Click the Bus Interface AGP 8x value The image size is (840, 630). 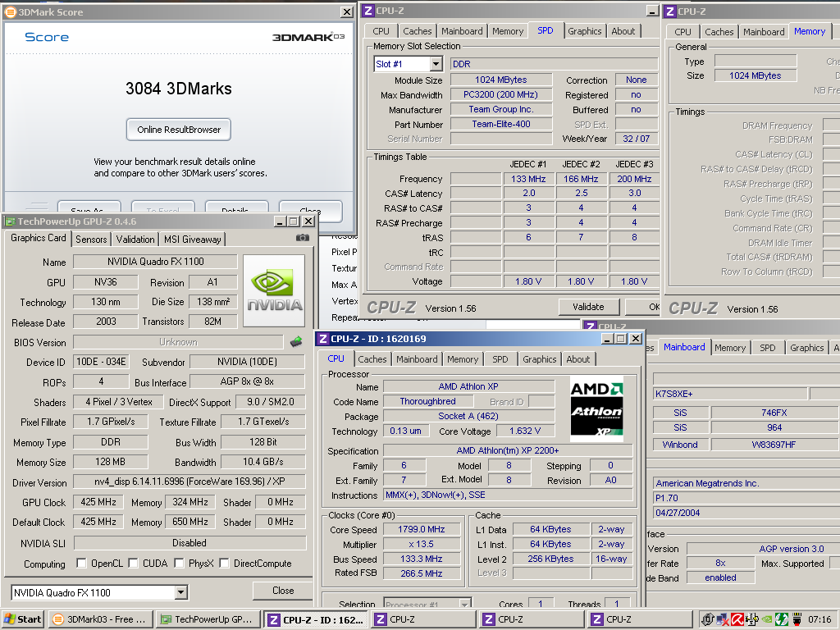tap(247, 381)
